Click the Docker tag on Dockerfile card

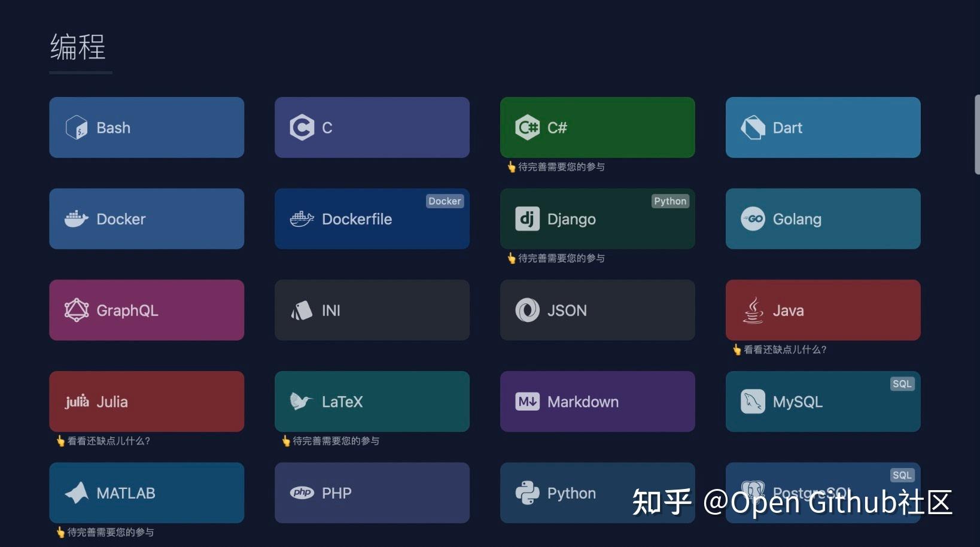445,201
